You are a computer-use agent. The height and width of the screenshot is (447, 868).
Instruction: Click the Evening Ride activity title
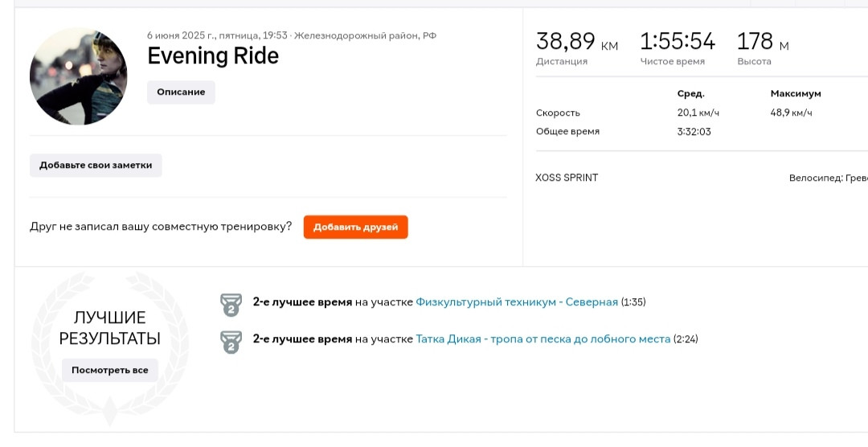(x=213, y=56)
